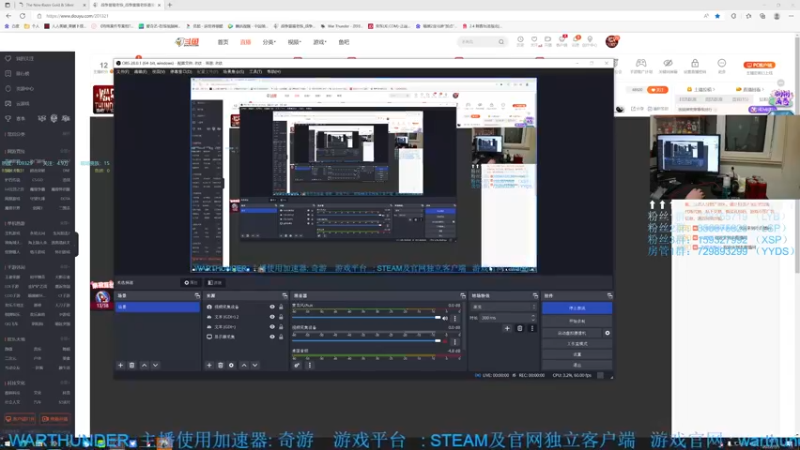The height and width of the screenshot is (450, 800).
Task: Open source 属性 button above docks
Action: (191, 283)
